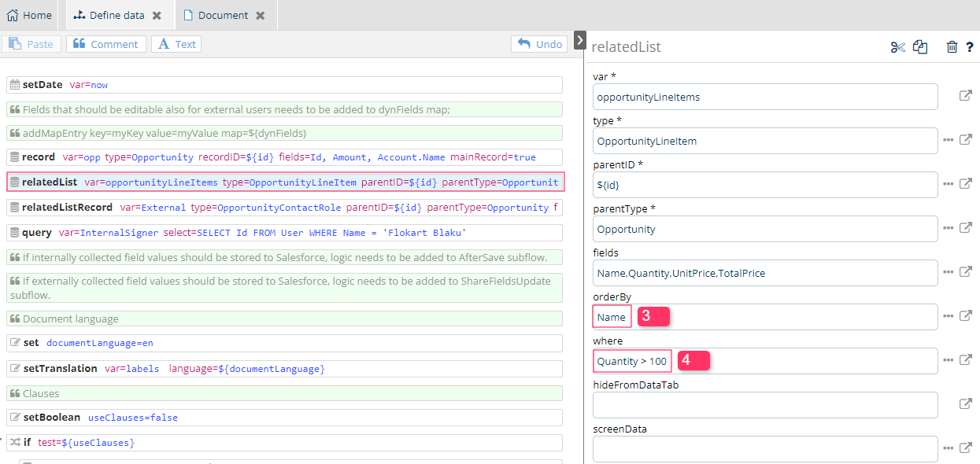
Task: Click the three-dots icon beside where field
Action: [949, 360]
